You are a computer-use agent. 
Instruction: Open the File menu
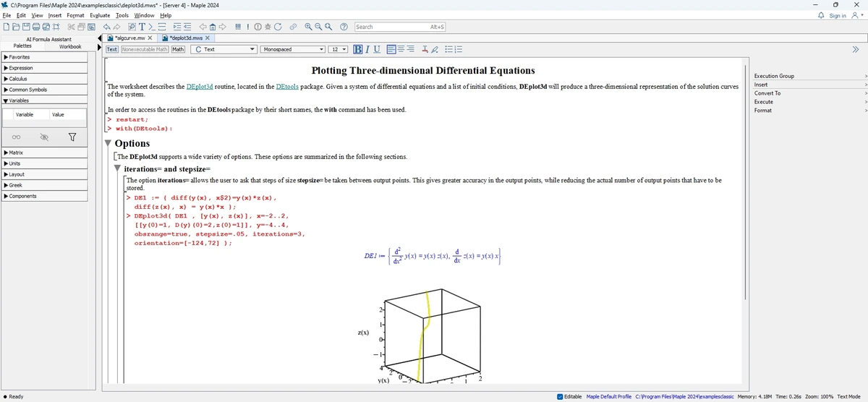pyautogui.click(x=7, y=15)
